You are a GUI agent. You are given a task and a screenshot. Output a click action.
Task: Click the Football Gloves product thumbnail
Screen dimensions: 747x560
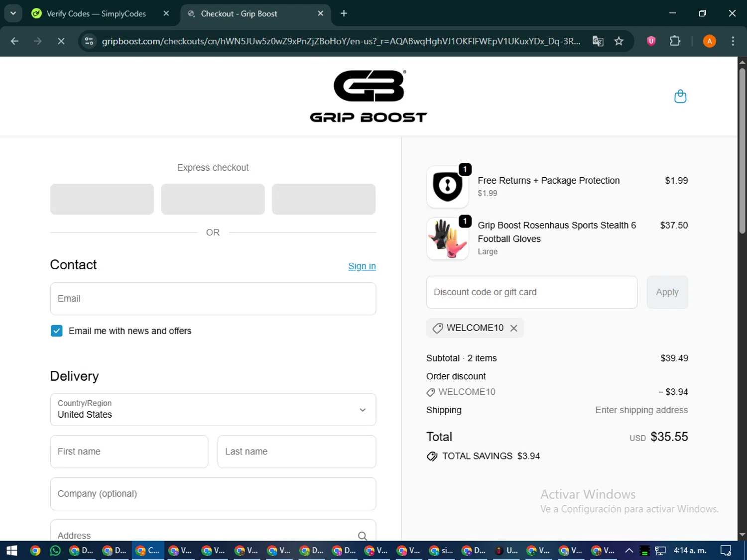[447, 238]
